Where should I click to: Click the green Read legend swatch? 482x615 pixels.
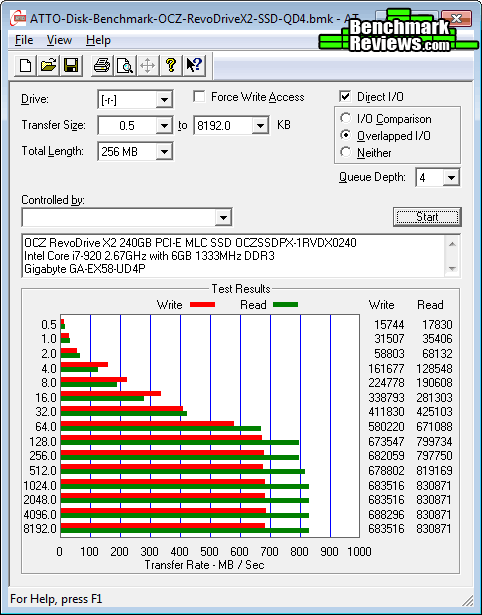coord(286,304)
